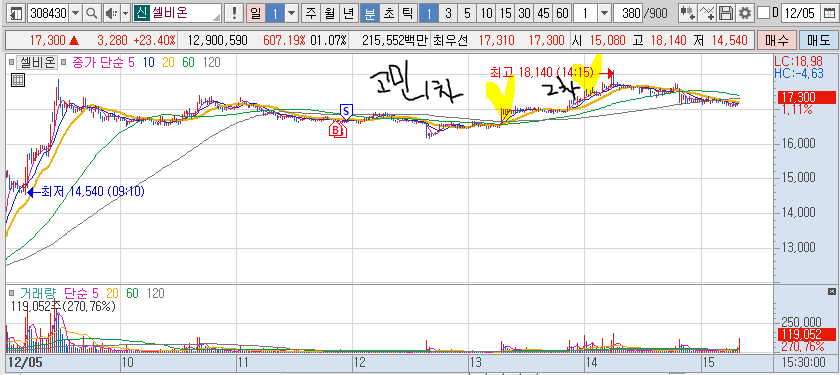Switch chart to monthly (월) period

point(330,13)
